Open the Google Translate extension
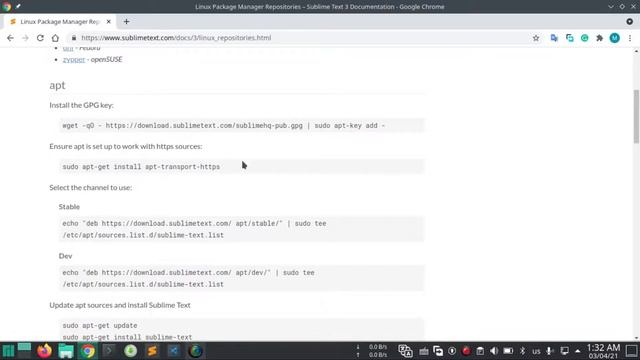This screenshot has height=360, width=640. tap(554, 38)
